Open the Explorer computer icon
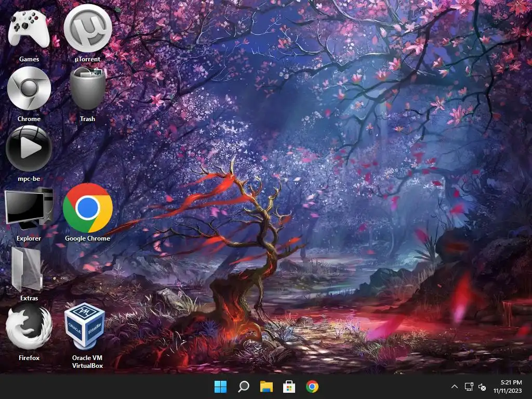The height and width of the screenshot is (399, 532). (29, 208)
